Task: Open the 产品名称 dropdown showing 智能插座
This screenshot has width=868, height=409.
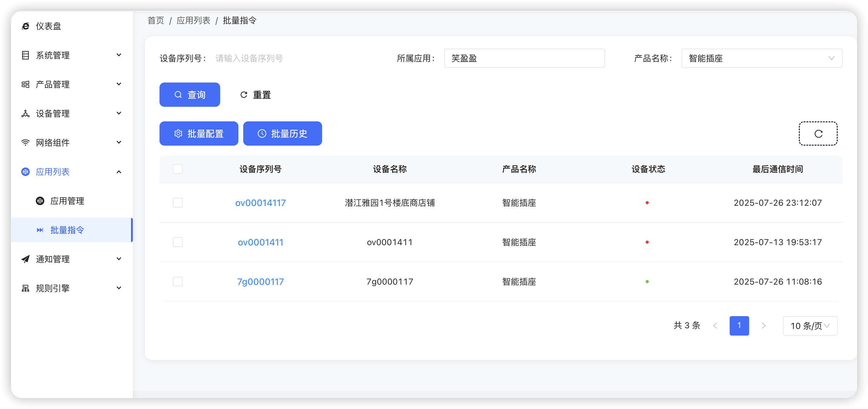Action: coord(761,58)
